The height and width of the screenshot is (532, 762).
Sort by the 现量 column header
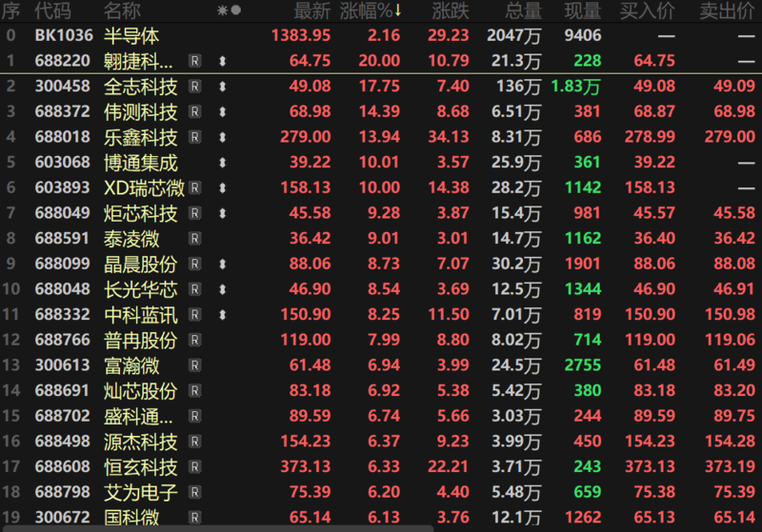583,10
